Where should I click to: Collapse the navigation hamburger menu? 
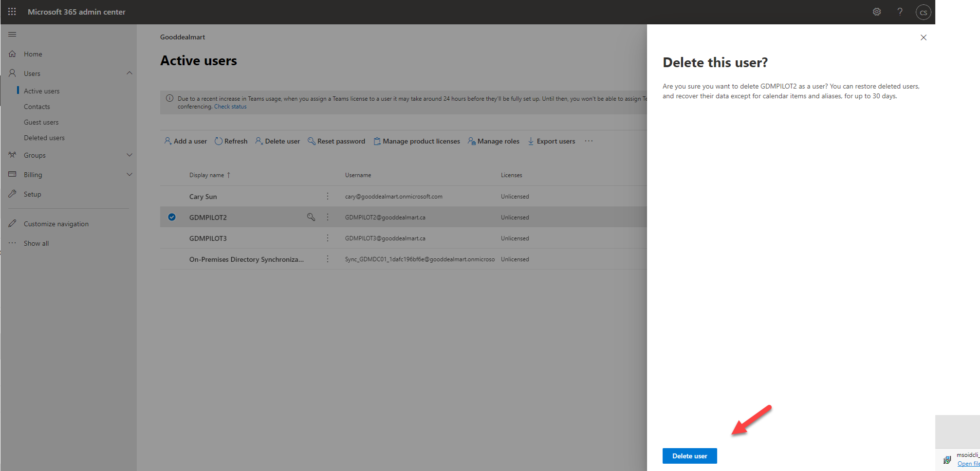pyautogui.click(x=13, y=35)
